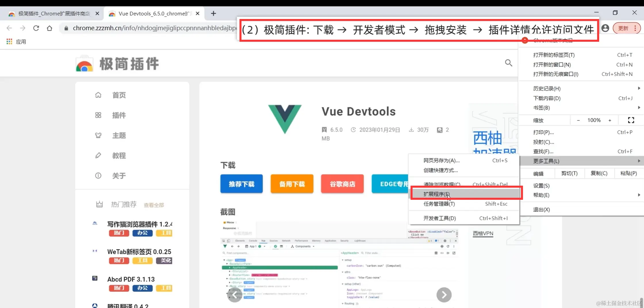Open 扩展程序(E) in the submenu

click(464, 194)
